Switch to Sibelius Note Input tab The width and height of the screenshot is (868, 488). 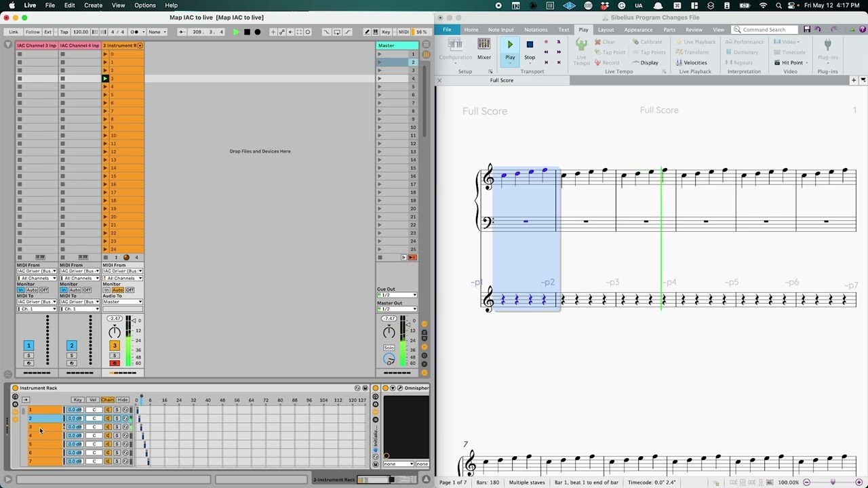click(501, 30)
